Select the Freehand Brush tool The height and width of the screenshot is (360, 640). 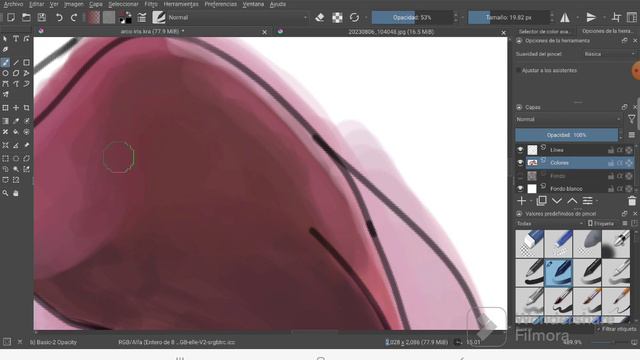coord(5,62)
